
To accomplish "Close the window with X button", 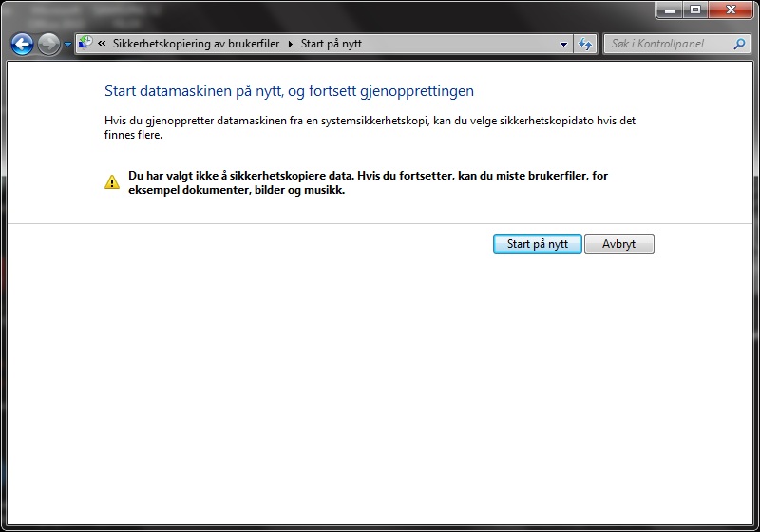I will 731,9.
